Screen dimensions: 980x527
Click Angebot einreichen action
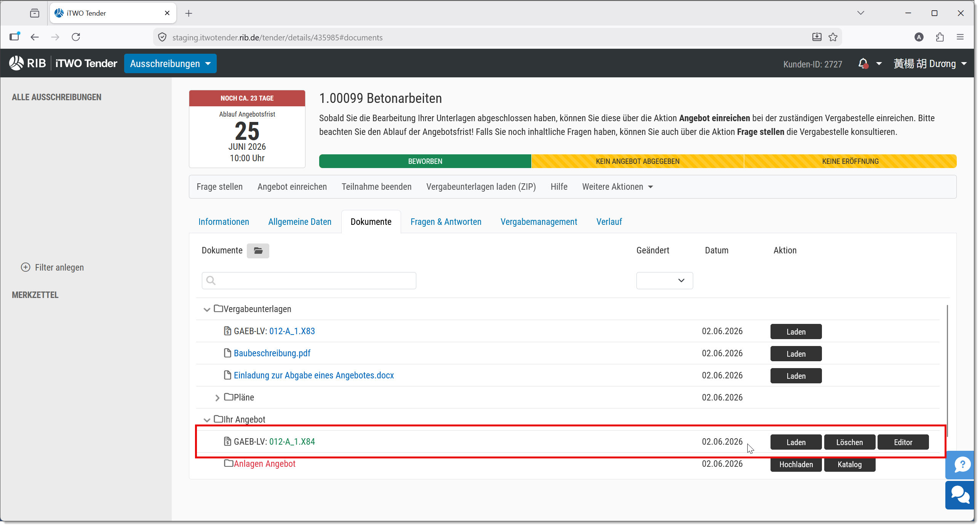point(292,187)
